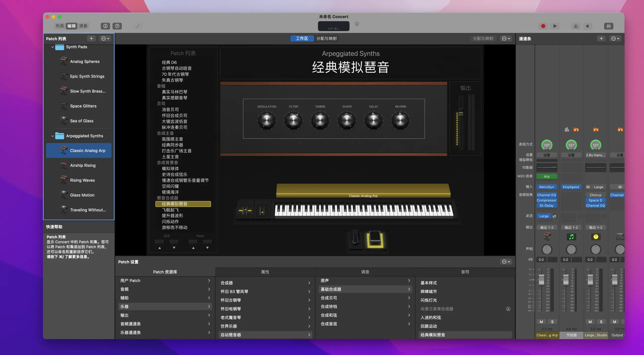Click the record button in toolbar
The image size is (644, 355).
click(x=543, y=26)
